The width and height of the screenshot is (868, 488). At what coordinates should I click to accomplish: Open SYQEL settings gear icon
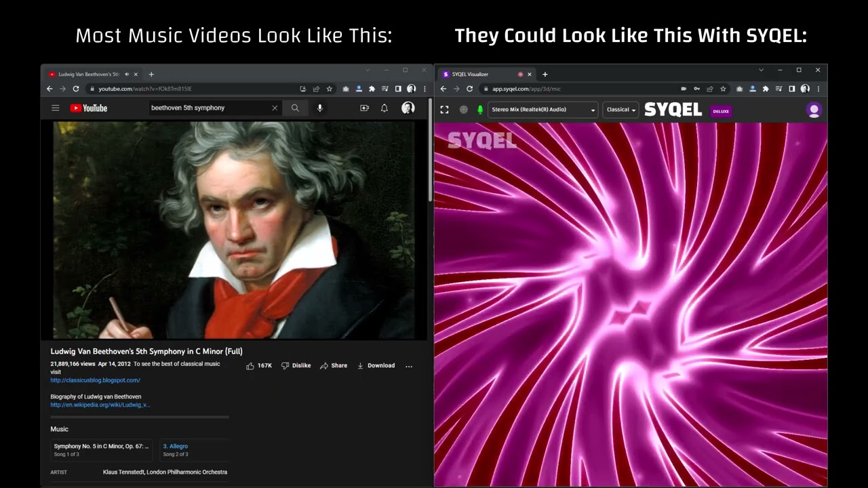(x=464, y=110)
